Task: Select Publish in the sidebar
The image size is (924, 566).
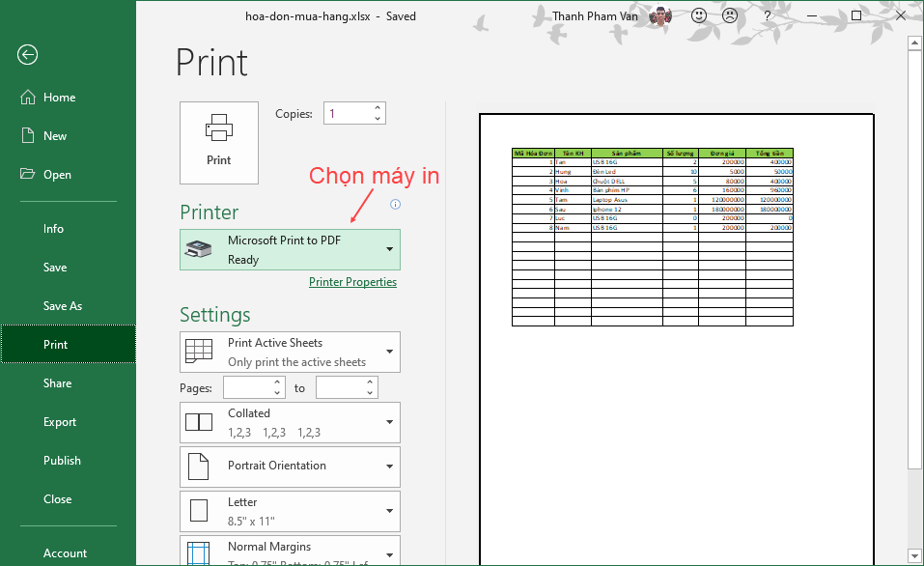Action: (68, 461)
